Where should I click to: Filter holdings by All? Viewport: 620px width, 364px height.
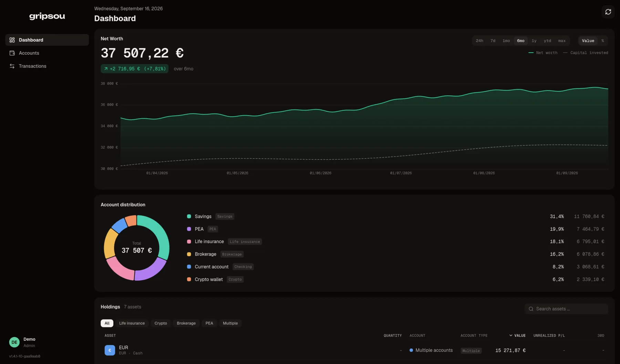tap(107, 323)
